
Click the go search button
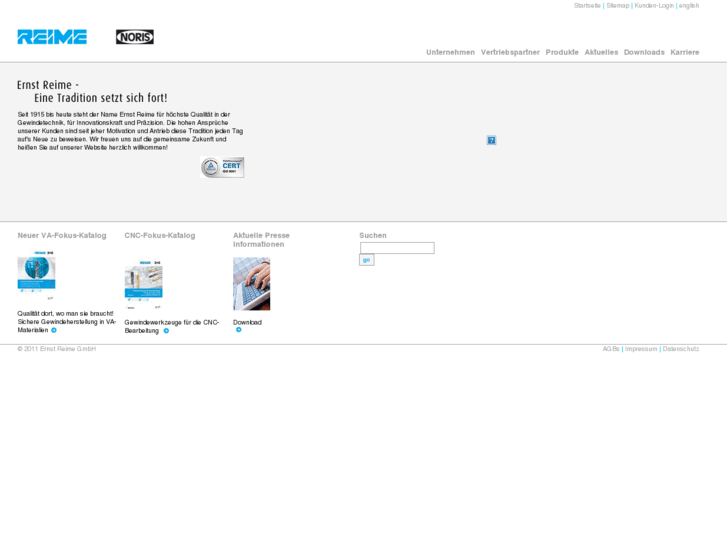(367, 260)
